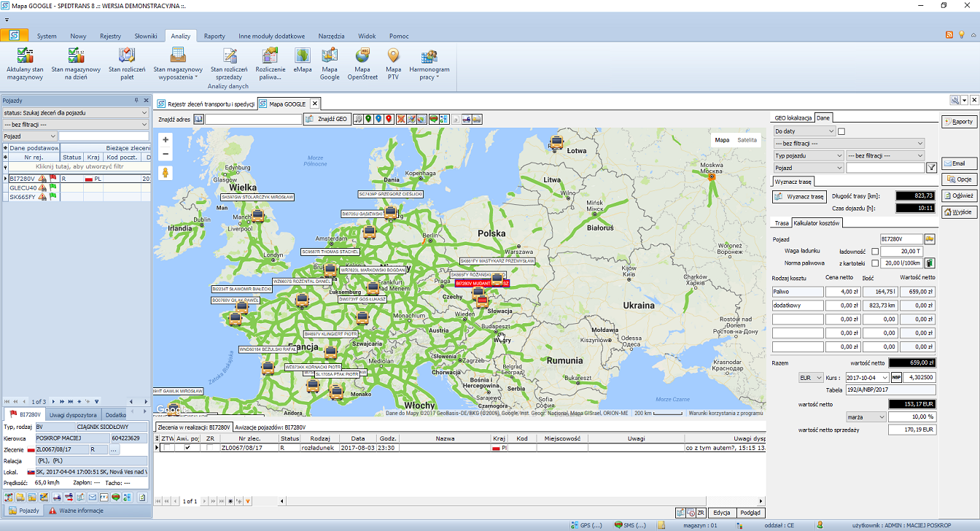Click the Wyznacz trasę button
Image resolution: width=980 pixels, height=531 pixels.
pos(800,196)
